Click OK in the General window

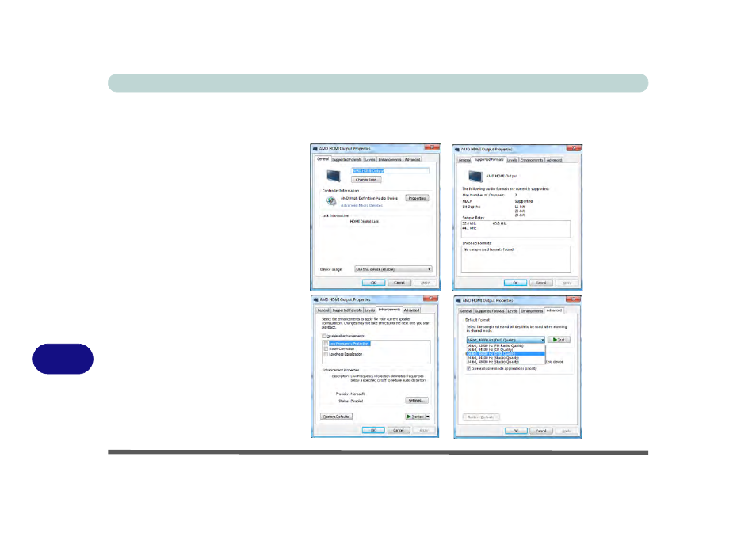(x=373, y=283)
